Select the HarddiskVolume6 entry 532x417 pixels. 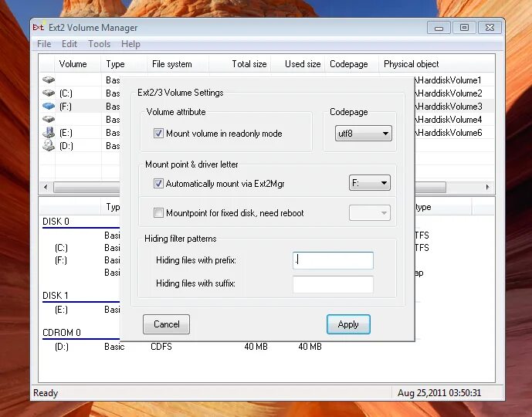pos(448,133)
